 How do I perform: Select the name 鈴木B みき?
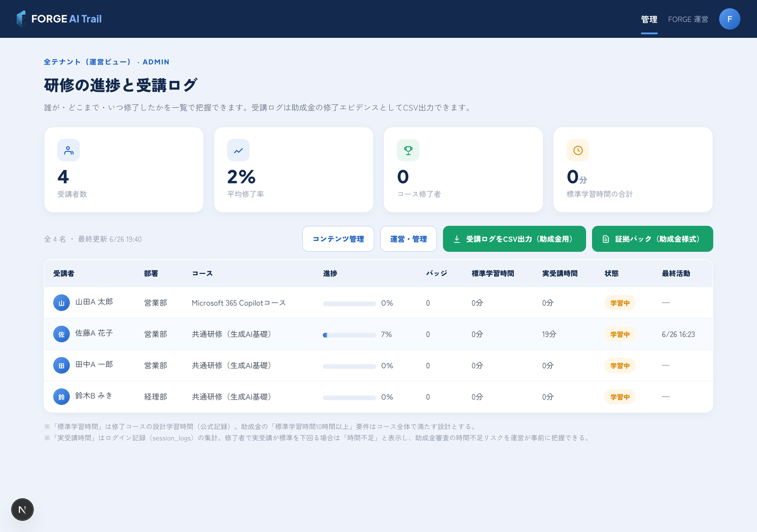point(94,395)
